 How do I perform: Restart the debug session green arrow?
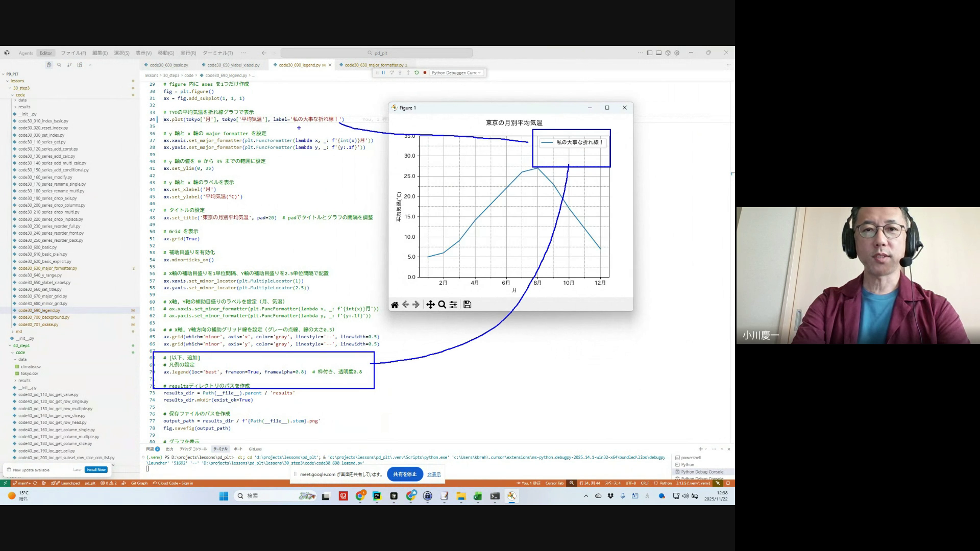pyautogui.click(x=416, y=73)
